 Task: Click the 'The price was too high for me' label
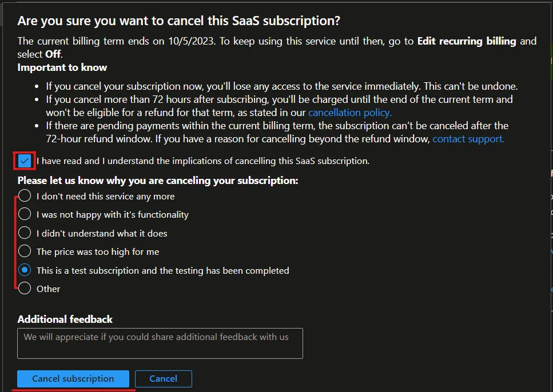click(98, 251)
